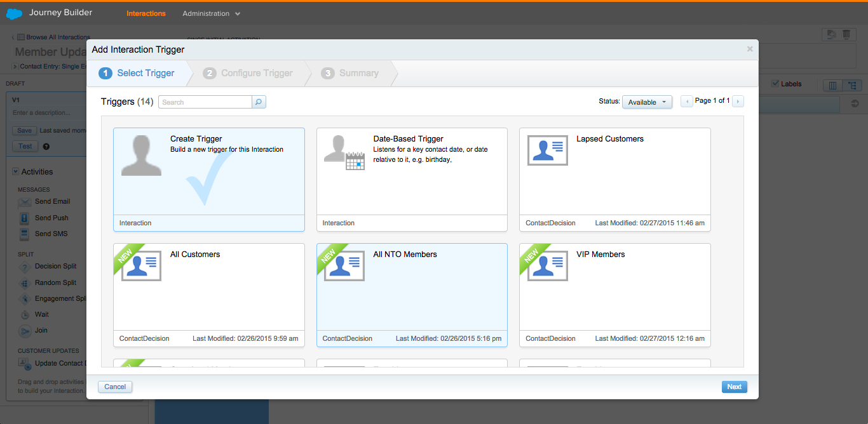Select the Date-Based Trigger card
This screenshot has height=424, width=868.
pos(412,180)
